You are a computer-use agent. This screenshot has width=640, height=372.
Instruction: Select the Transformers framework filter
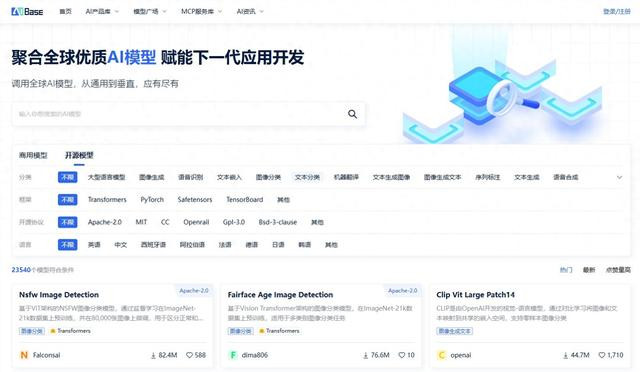tap(107, 200)
